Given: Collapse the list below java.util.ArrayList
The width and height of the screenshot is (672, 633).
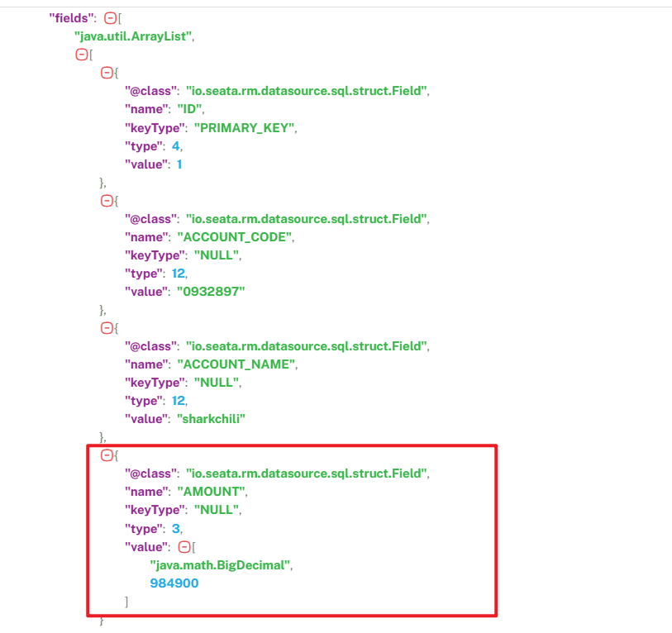Looking at the screenshot, I should coord(81,55).
